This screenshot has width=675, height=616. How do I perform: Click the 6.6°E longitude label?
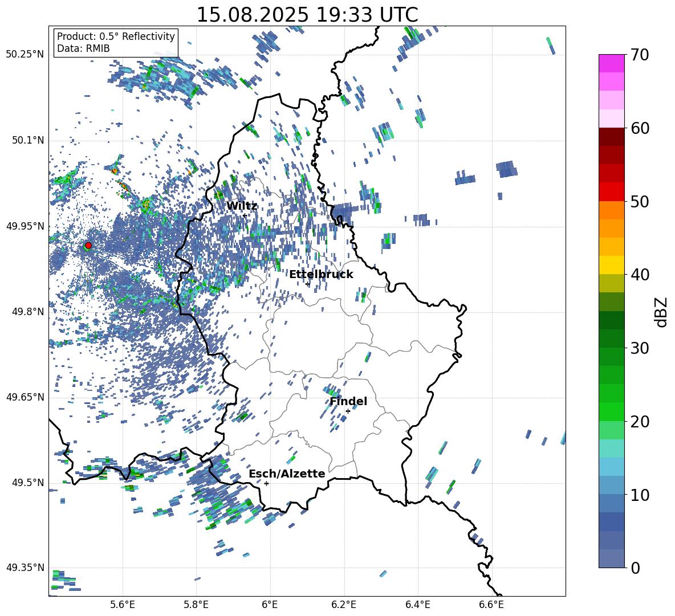tap(491, 605)
